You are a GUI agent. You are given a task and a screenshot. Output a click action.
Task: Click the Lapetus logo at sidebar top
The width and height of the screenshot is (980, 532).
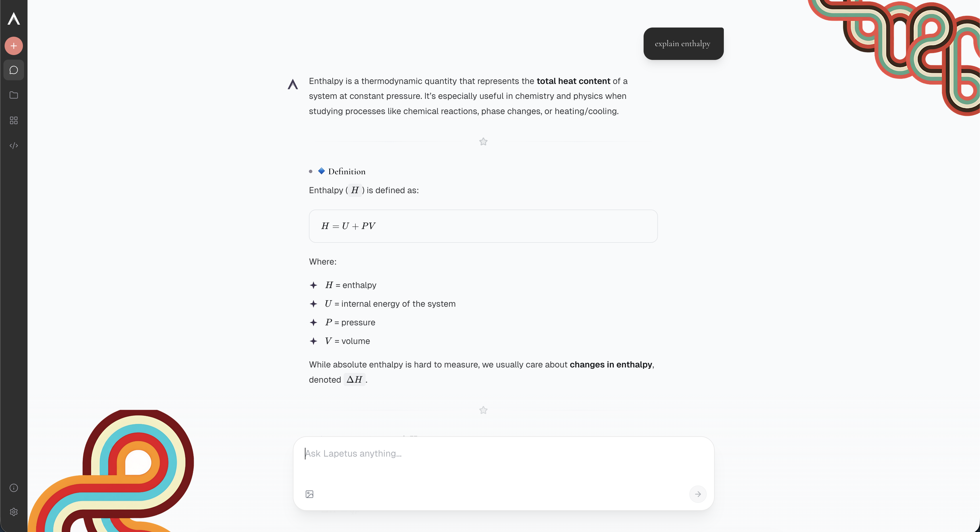point(14,18)
